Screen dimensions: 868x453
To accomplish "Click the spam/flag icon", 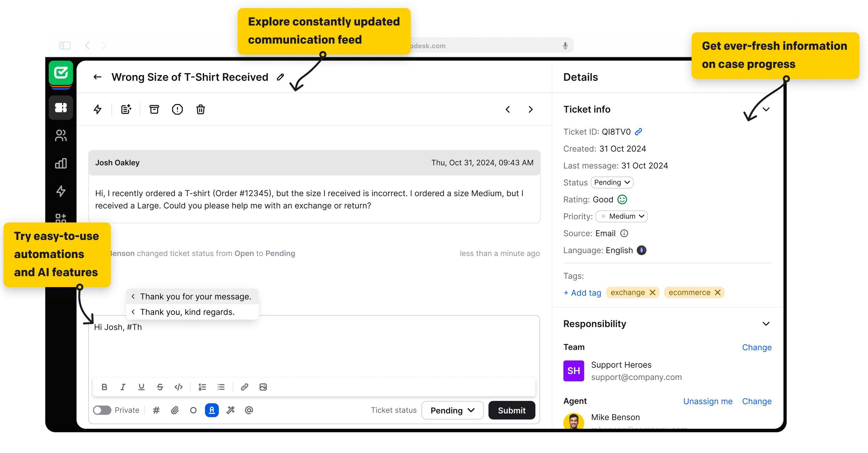I will (176, 109).
